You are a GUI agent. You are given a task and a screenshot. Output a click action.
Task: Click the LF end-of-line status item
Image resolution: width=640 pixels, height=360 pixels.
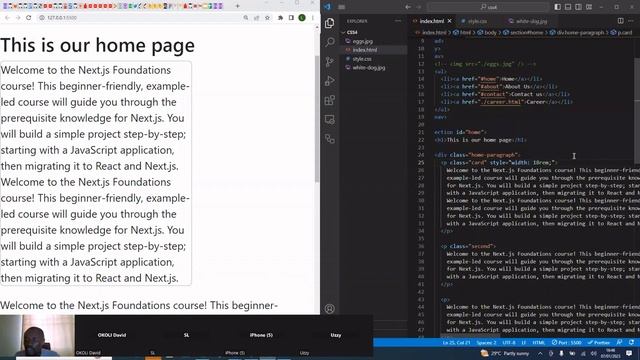pyautogui.click(x=524, y=342)
